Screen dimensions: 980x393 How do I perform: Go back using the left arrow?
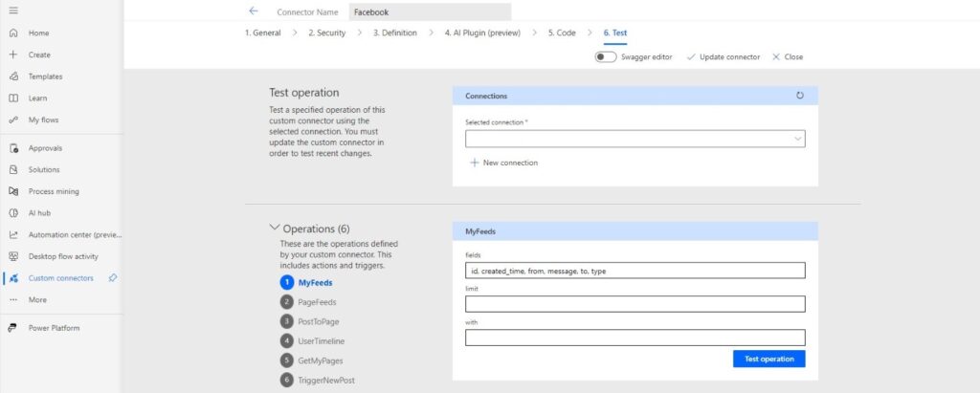[253, 11]
